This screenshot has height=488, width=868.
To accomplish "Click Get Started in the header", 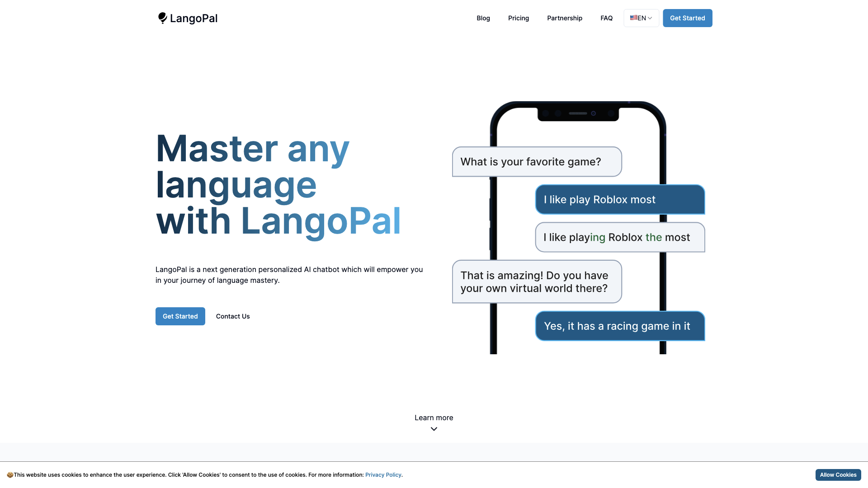I will (x=687, y=18).
